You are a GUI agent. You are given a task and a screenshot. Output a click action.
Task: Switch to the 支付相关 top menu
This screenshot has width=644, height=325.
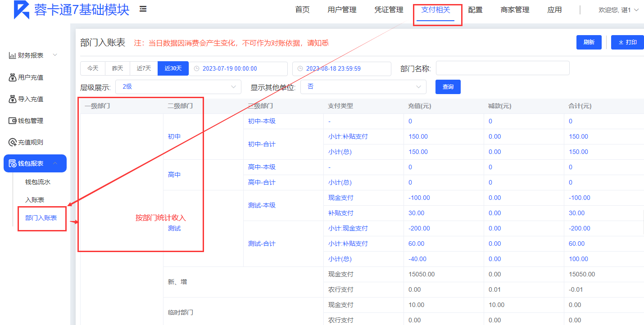[435, 10]
